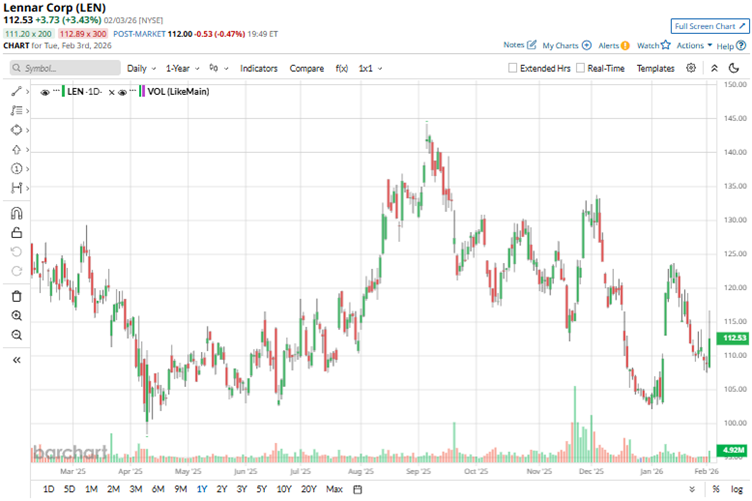Open the 1-Year period dropdown

182,68
